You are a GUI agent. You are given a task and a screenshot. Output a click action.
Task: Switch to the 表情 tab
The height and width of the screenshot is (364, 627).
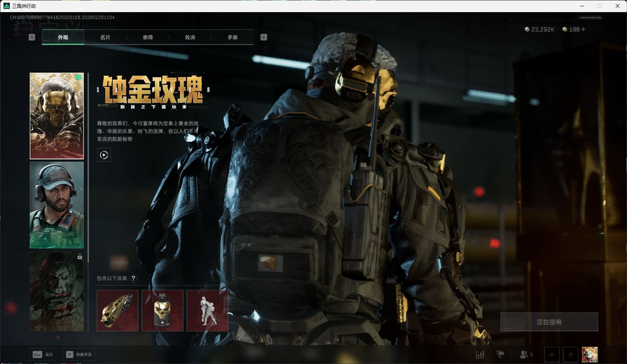coord(148,37)
